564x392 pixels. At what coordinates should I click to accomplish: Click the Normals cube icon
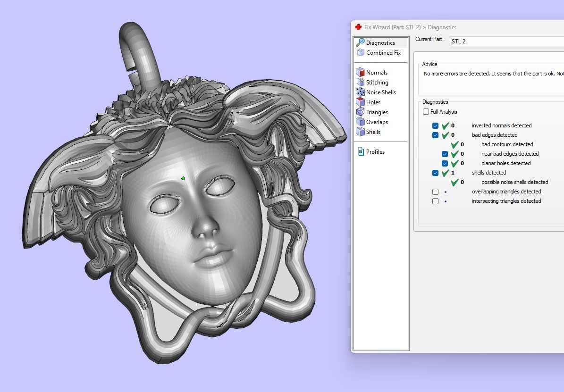pos(360,72)
